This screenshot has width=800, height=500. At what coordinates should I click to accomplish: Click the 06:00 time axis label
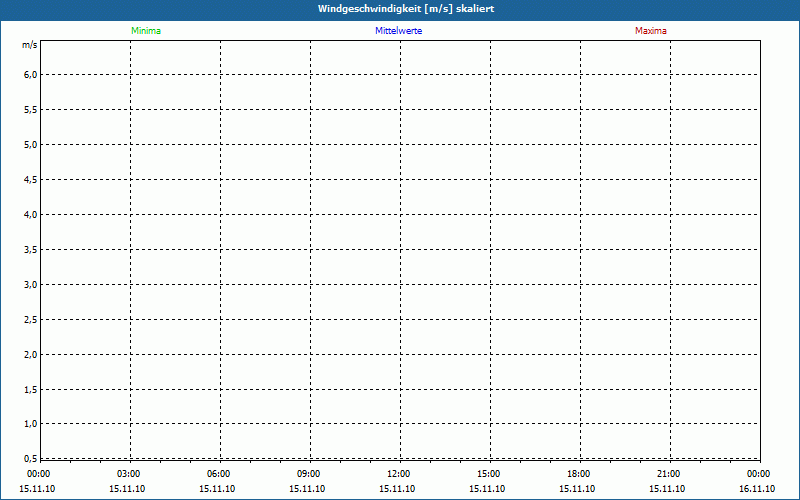(218, 474)
